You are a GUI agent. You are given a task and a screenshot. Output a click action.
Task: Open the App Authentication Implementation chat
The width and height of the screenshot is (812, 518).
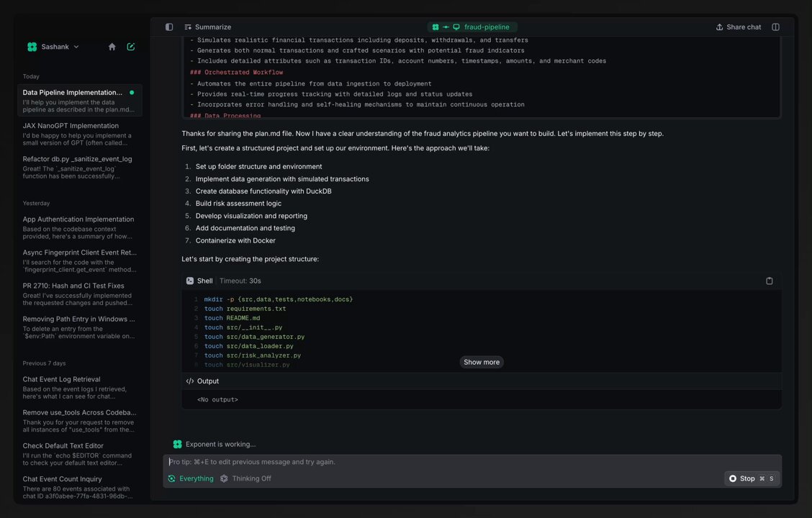click(79, 227)
